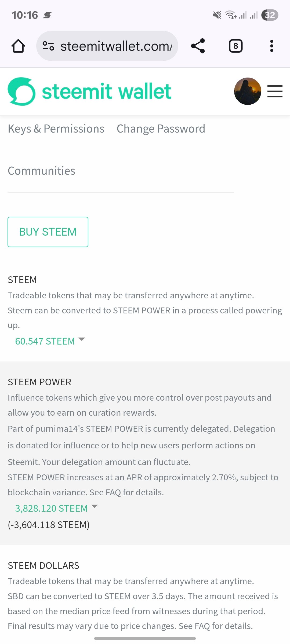Screen dimensions: 290x644
Task: Click arrow next to 60.547 STEEM
Action: (82, 339)
